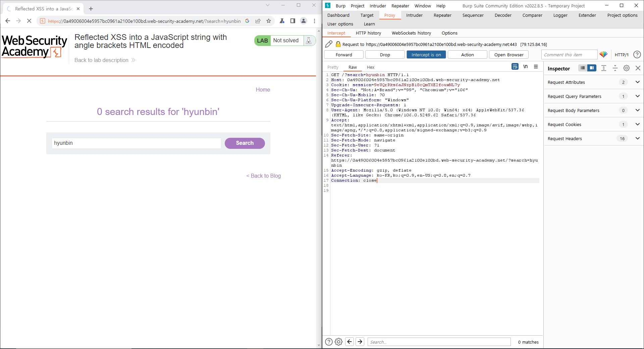Open Chrome side panel icon
The image size is (644, 349).
293,21
